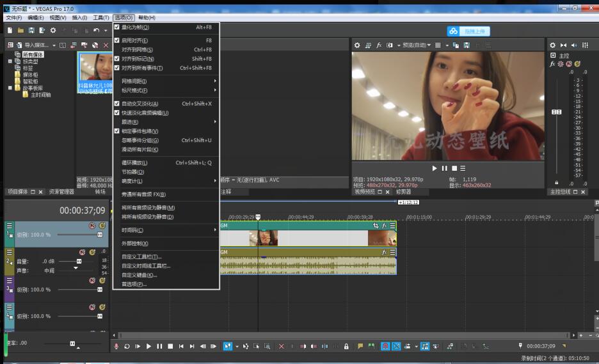Open video preview settings via the gear icon

[357, 45]
